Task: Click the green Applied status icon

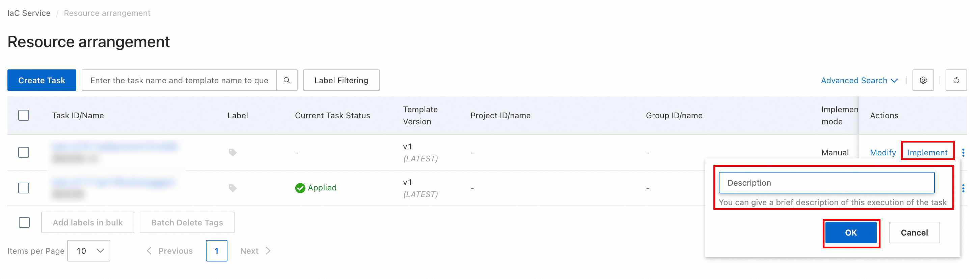Action: pos(300,188)
